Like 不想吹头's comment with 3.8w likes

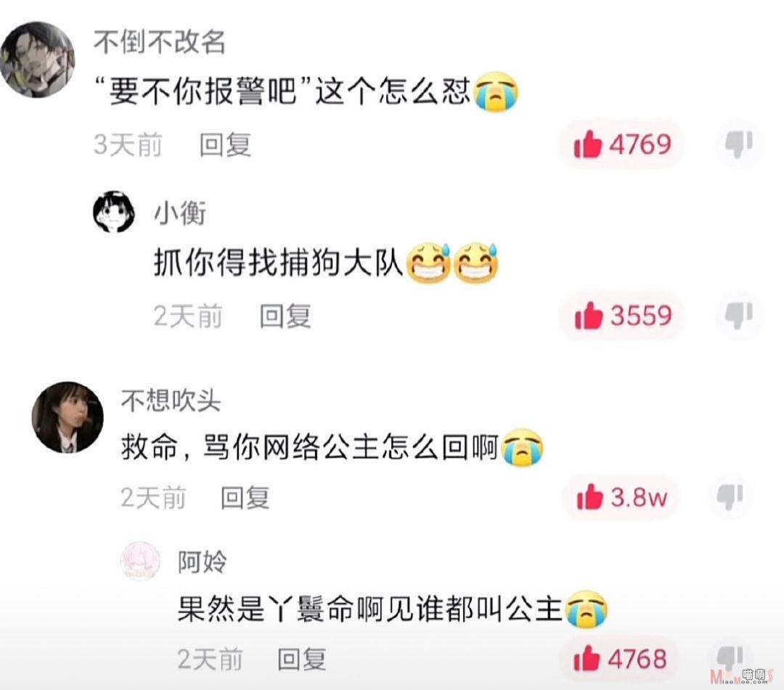tap(621, 497)
